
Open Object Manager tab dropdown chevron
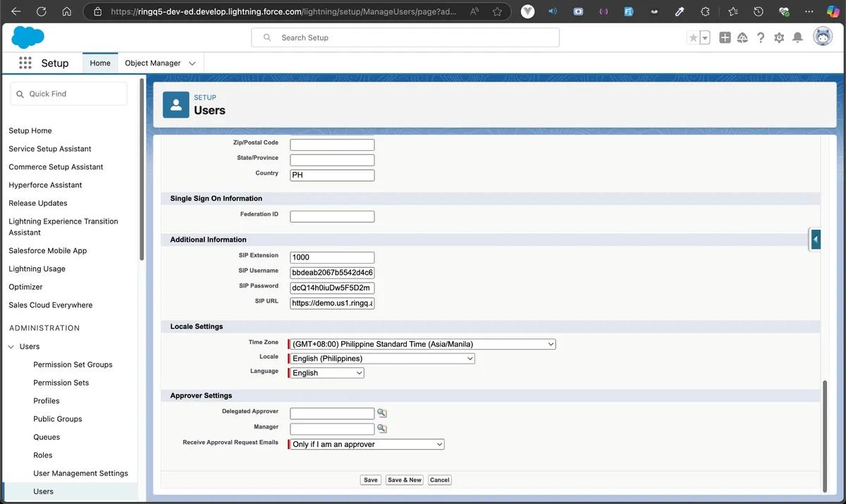(x=192, y=63)
